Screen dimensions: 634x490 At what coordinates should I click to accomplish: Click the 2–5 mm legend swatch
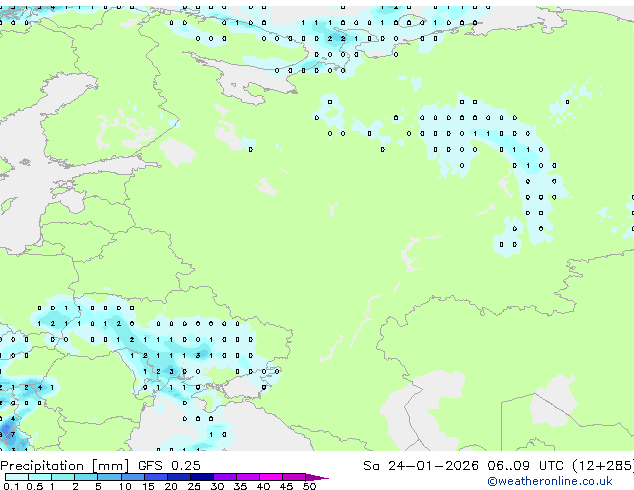pyautogui.click(x=86, y=477)
